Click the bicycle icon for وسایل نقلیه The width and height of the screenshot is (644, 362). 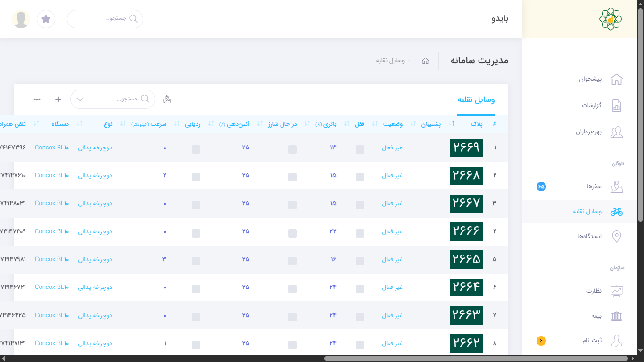pyautogui.click(x=616, y=212)
